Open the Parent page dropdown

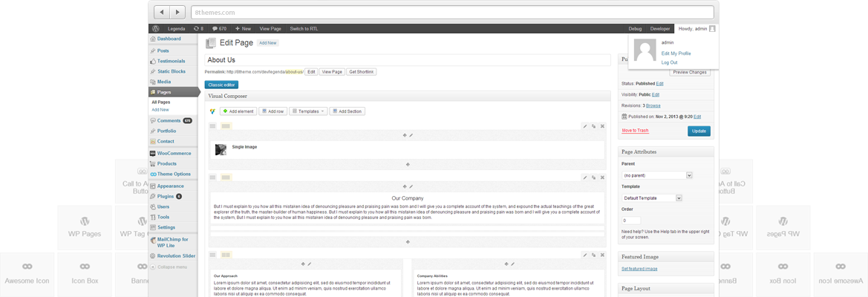656,175
